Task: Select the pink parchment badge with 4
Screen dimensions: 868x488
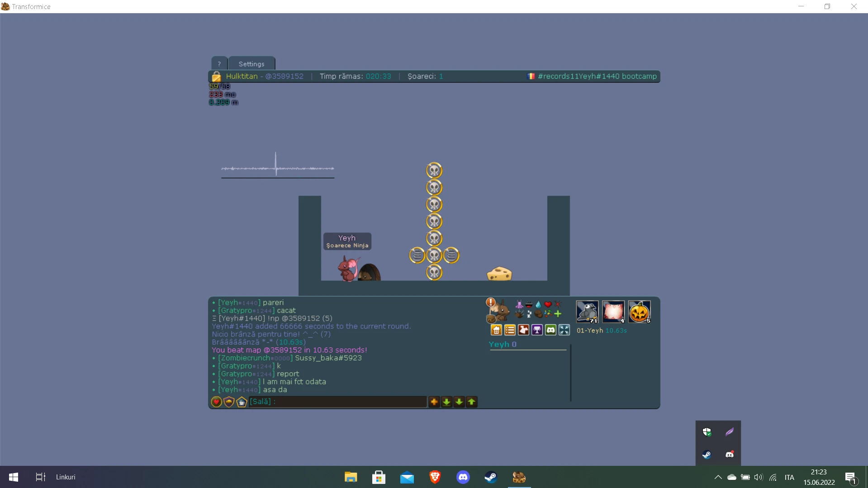Action: point(613,312)
